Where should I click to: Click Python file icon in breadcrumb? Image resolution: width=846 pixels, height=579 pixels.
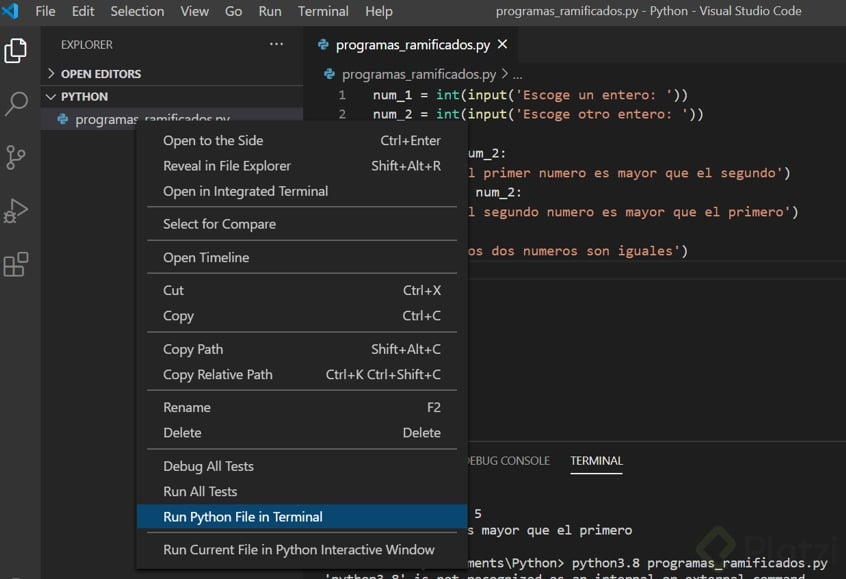coord(329,74)
